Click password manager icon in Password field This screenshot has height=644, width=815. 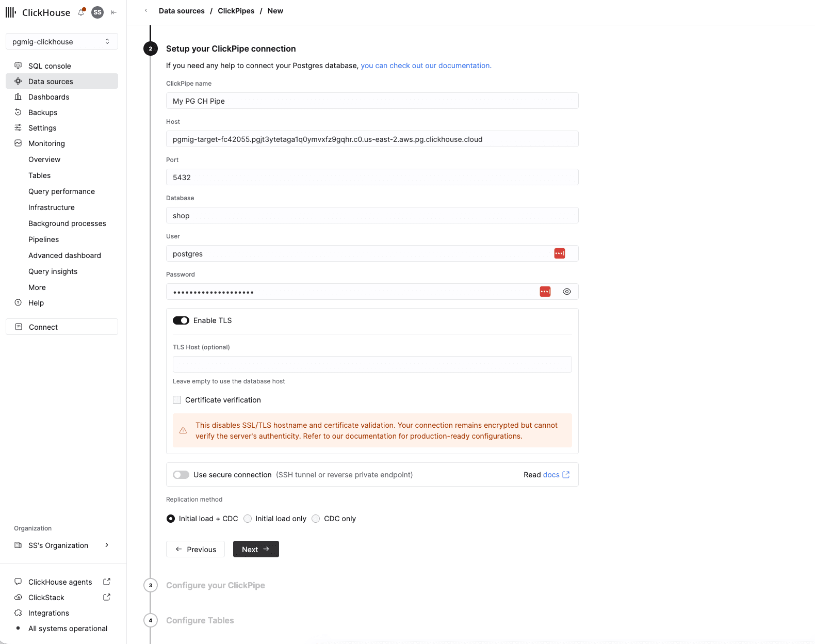click(x=545, y=292)
